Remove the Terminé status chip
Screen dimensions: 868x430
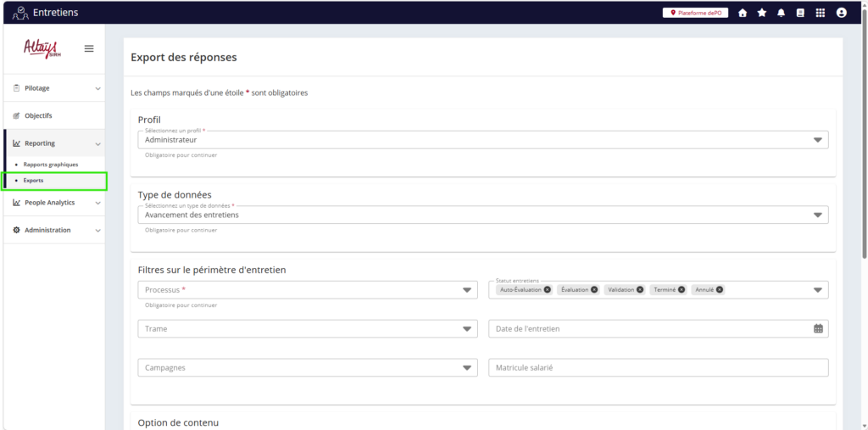tap(682, 290)
